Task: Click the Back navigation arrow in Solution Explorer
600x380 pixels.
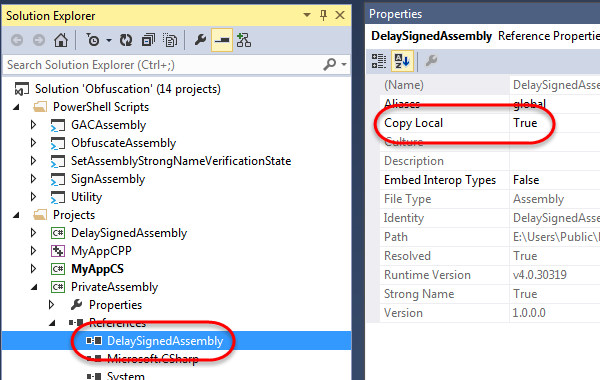Action: [17, 40]
